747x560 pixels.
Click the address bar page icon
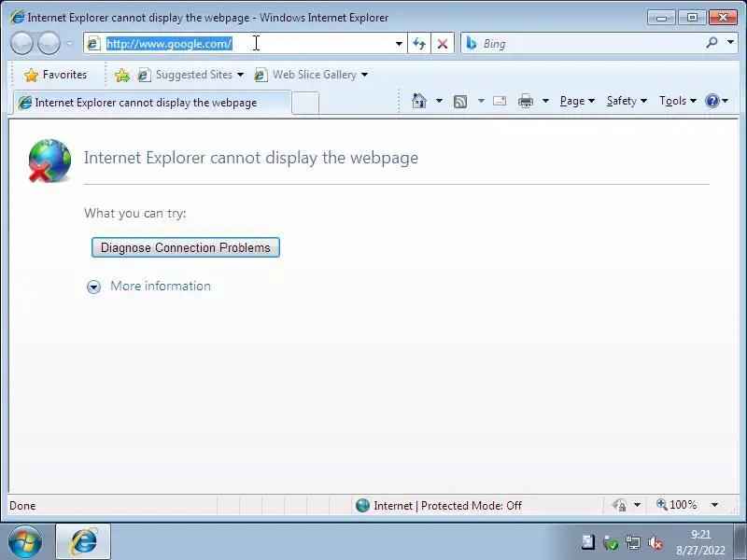tap(93, 44)
